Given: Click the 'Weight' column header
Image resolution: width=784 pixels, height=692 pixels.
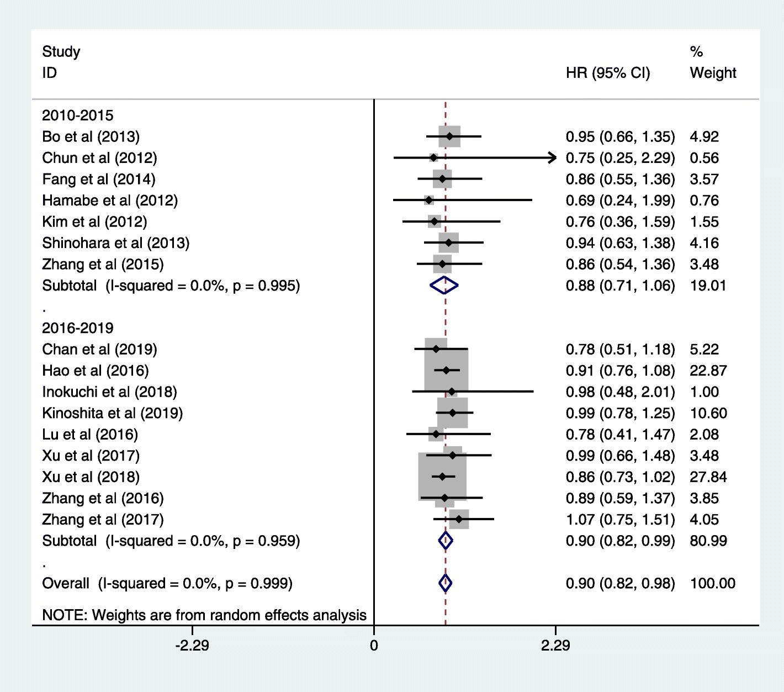Looking at the screenshot, I should click(713, 73).
